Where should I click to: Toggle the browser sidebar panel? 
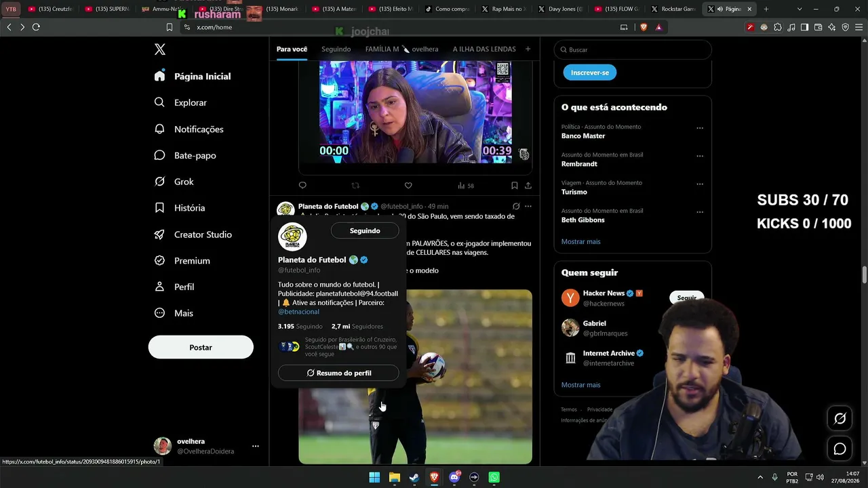(804, 27)
